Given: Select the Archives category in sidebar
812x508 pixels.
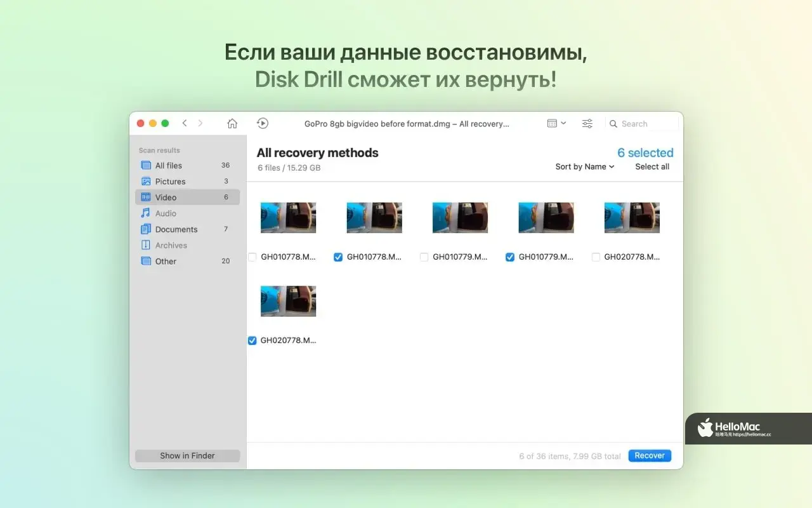Looking at the screenshot, I should pyautogui.click(x=187, y=245).
